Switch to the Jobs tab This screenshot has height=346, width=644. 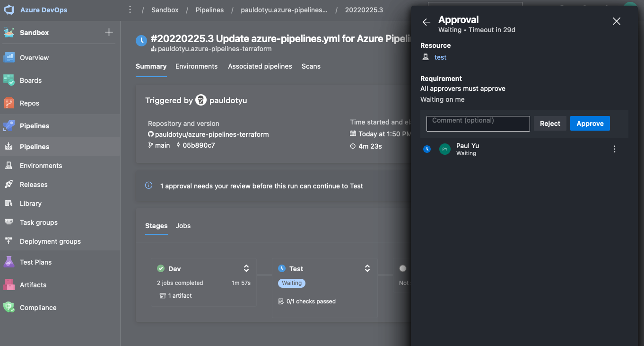coord(183,226)
